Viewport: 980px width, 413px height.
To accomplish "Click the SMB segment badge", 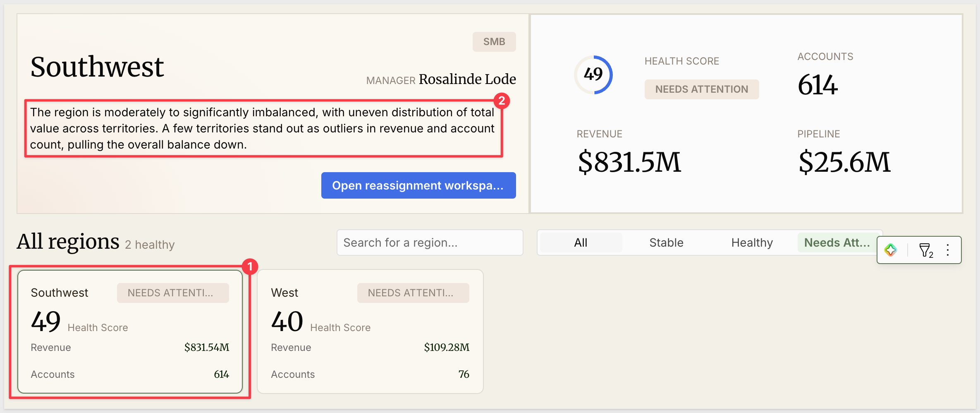I will 494,42.
